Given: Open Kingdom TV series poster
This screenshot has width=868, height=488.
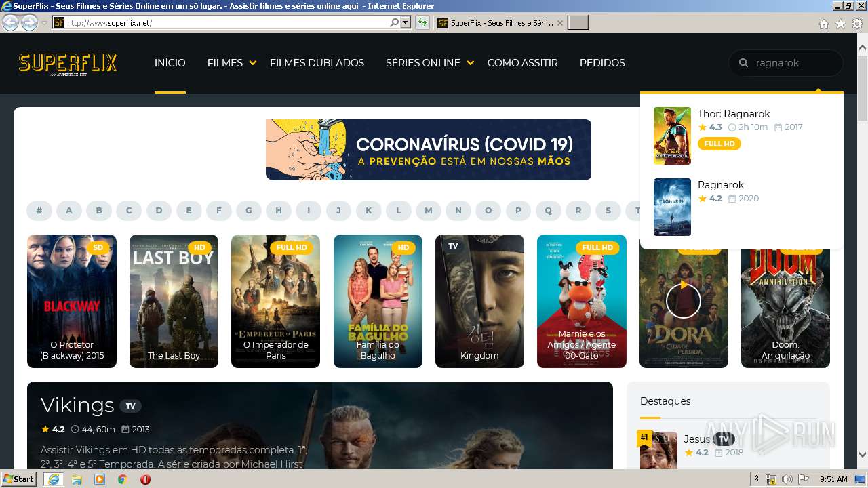Looking at the screenshot, I should [479, 301].
